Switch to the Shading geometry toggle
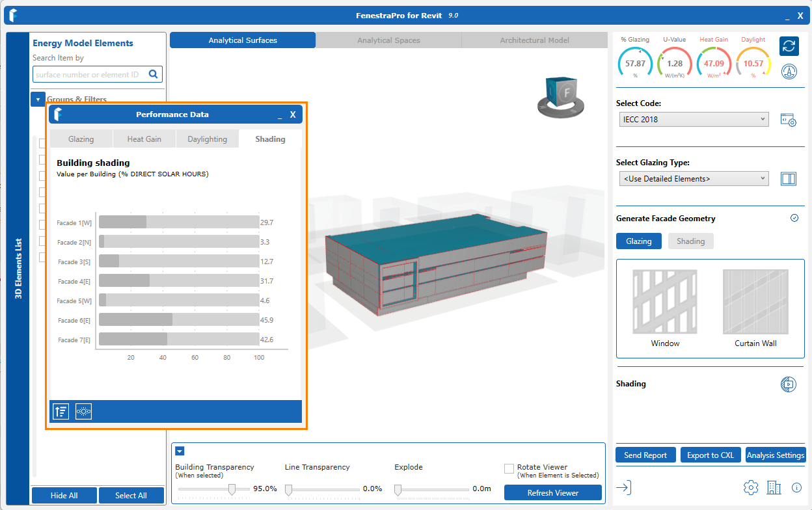 [x=691, y=241]
